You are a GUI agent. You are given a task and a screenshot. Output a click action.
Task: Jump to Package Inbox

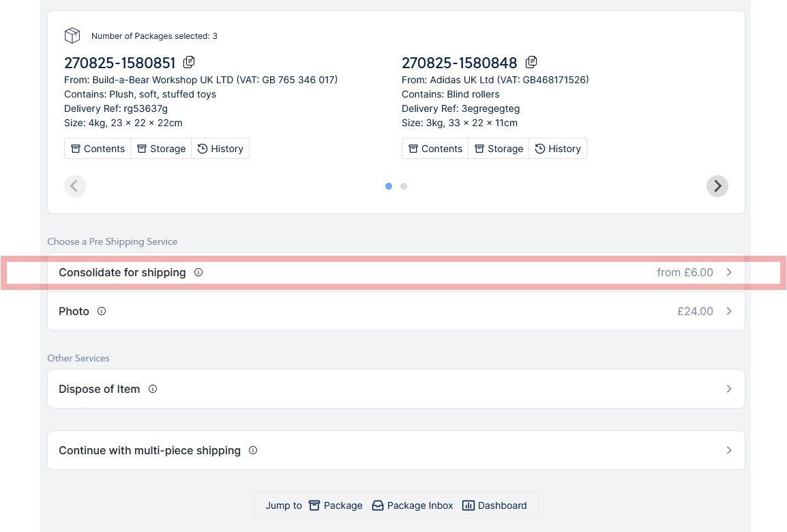point(413,505)
